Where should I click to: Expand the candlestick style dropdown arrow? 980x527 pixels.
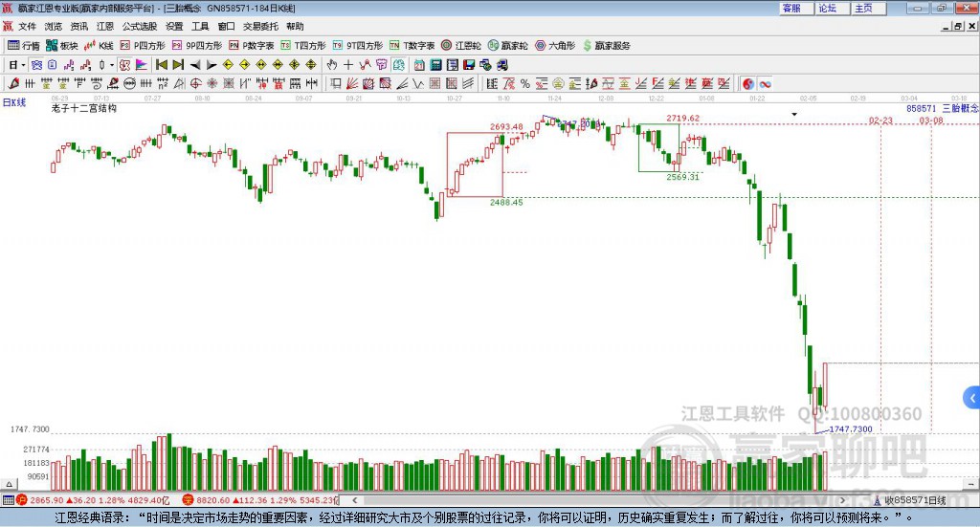point(112,65)
